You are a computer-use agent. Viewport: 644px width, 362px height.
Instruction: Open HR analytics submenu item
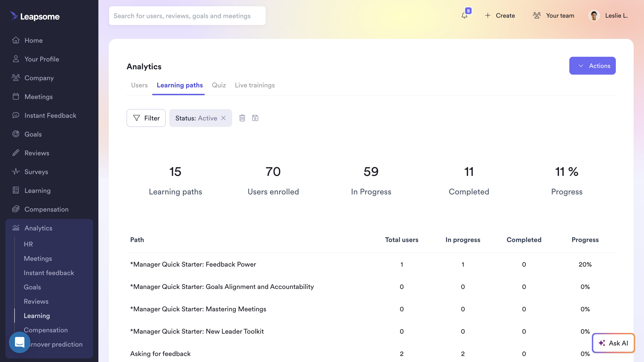tap(28, 244)
